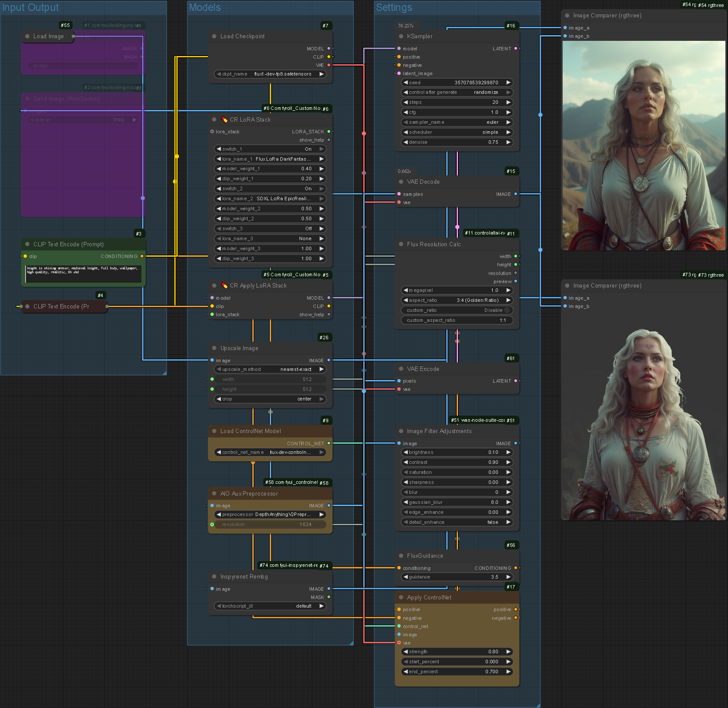Viewport: 728px width, 708px height.
Task: Select the Models group title
Action: (205, 8)
